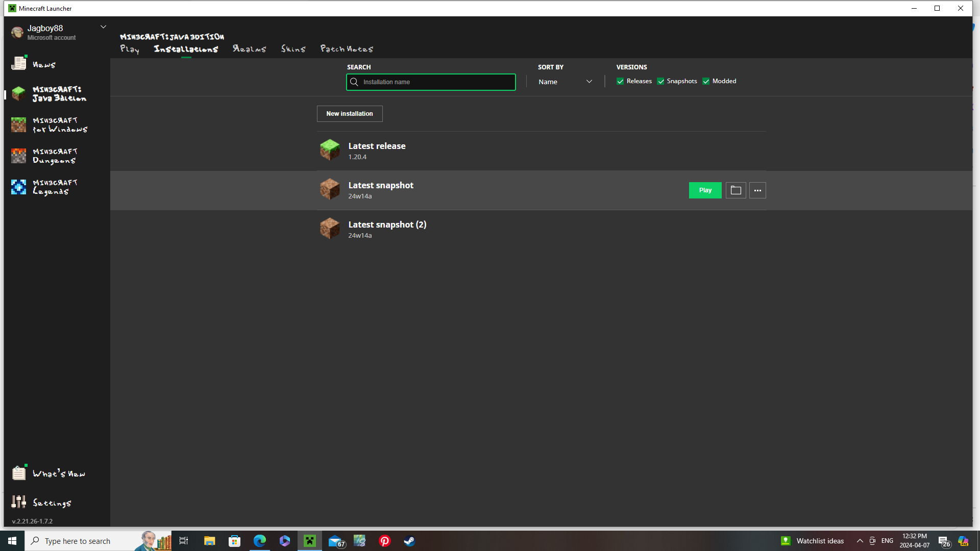Uncheck the Releases versions checkbox

(x=620, y=81)
